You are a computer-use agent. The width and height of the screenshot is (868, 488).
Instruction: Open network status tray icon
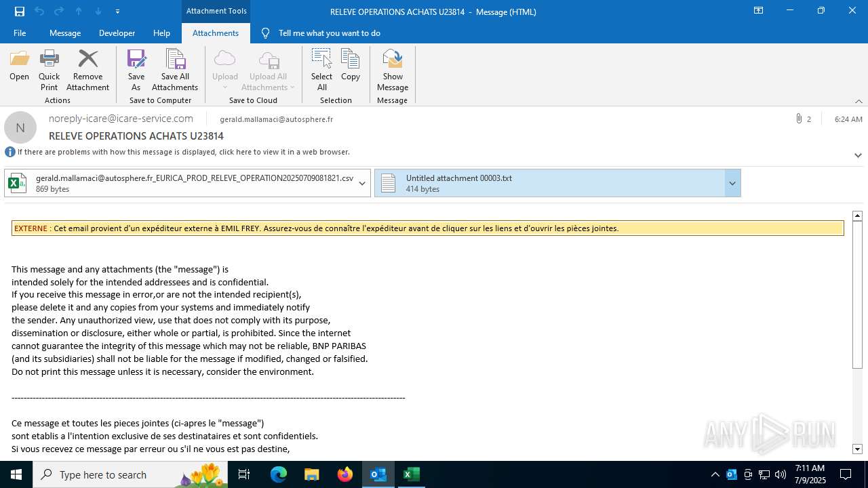[764, 474]
